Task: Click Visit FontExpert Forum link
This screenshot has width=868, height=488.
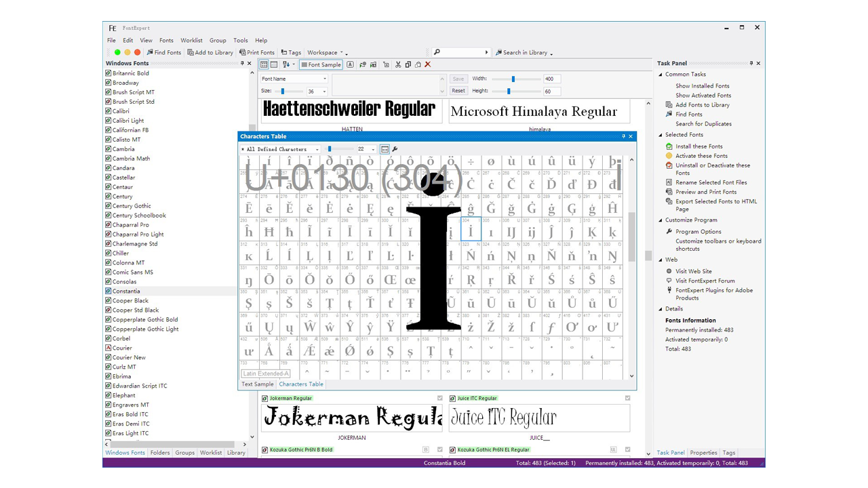Action: pyautogui.click(x=705, y=281)
